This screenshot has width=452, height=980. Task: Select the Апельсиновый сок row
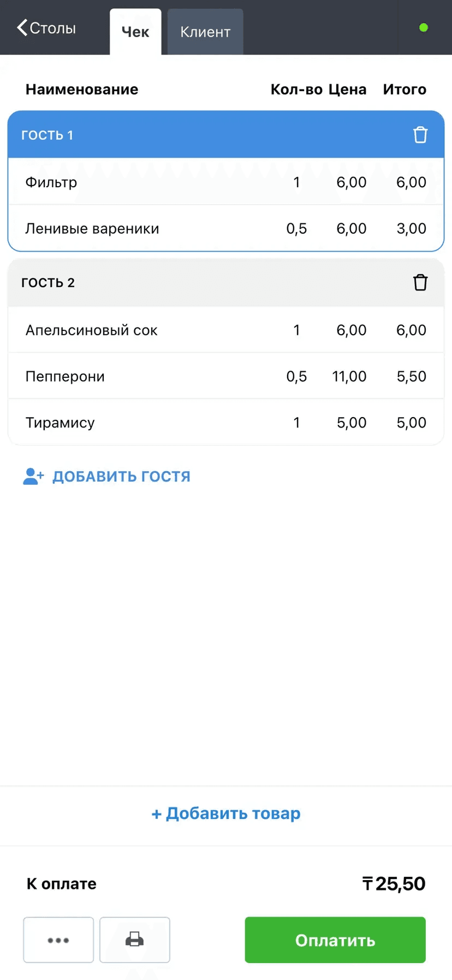click(226, 330)
